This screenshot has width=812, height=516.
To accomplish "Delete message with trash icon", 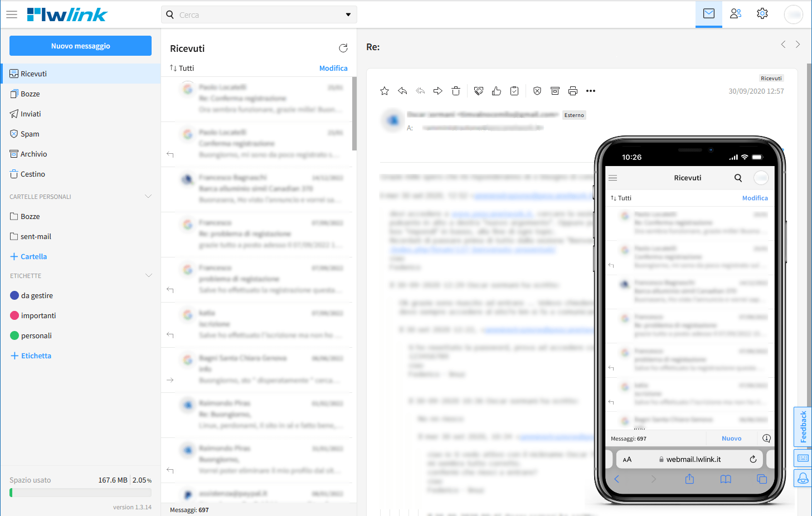I will (456, 91).
